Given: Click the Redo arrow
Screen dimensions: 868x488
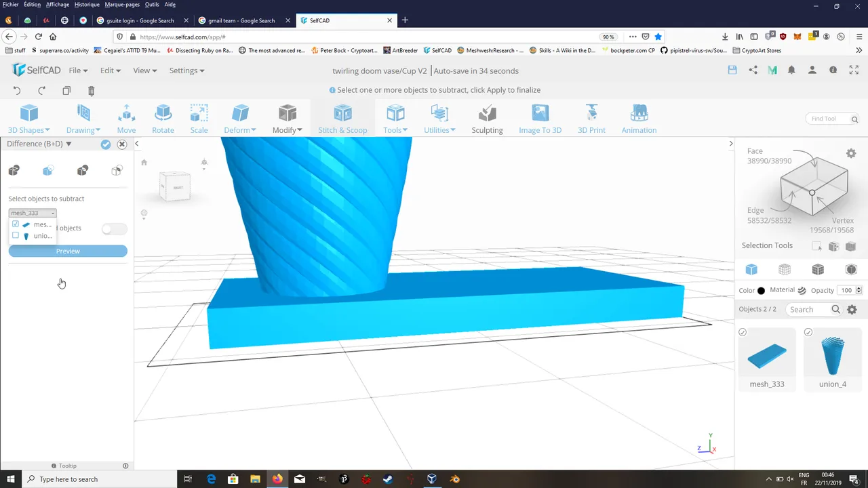Looking at the screenshot, I should pyautogui.click(x=41, y=91).
